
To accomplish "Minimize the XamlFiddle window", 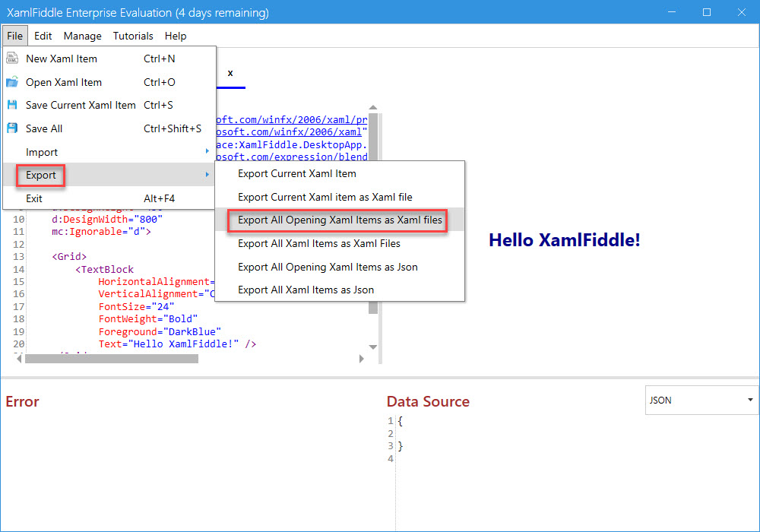I will pyautogui.click(x=672, y=12).
